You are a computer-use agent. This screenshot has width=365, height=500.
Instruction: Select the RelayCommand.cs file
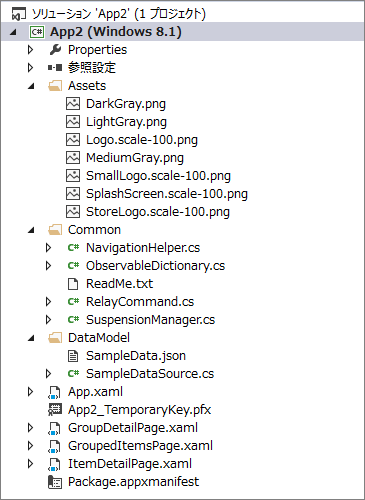(x=140, y=302)
